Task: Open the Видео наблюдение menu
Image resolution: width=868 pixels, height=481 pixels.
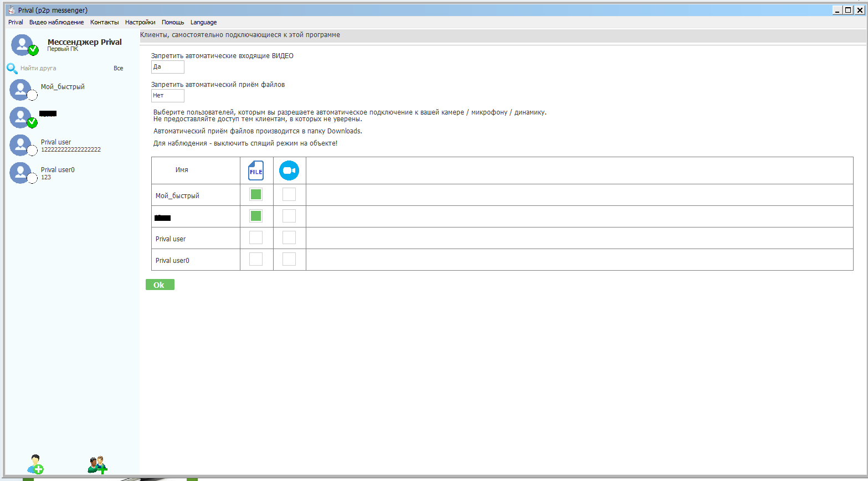Action: point(57,23)
